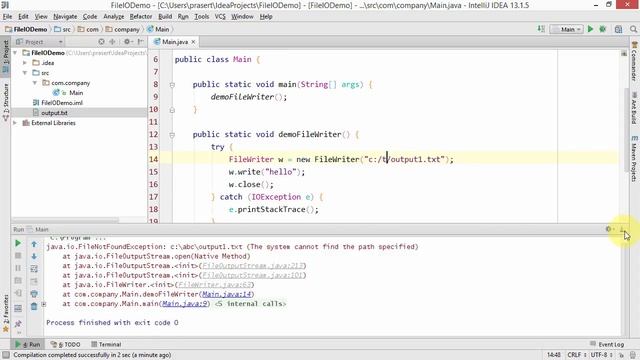Open Main.java:9 stack trace link
640x360 pixels.
[x=184, y=304]
